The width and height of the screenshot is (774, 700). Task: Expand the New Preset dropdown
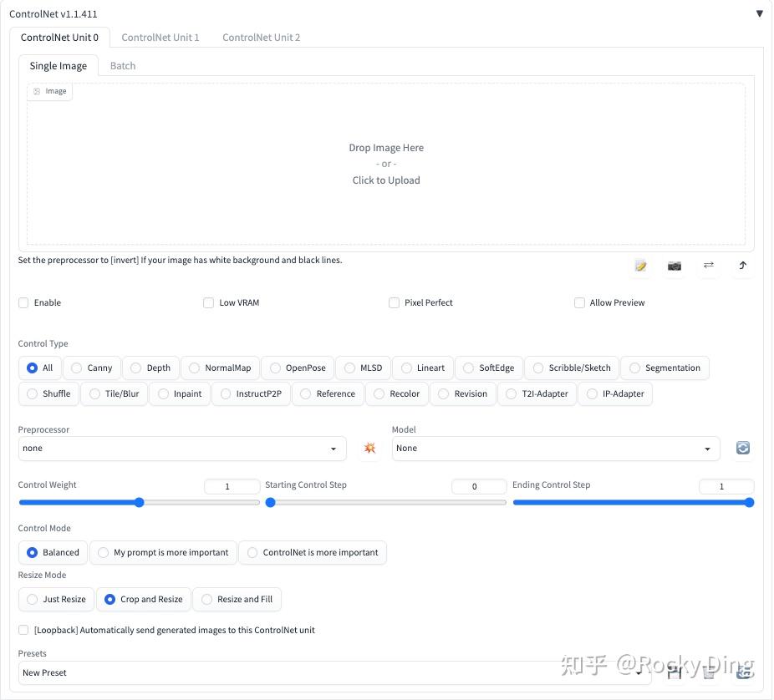[639, 672]
